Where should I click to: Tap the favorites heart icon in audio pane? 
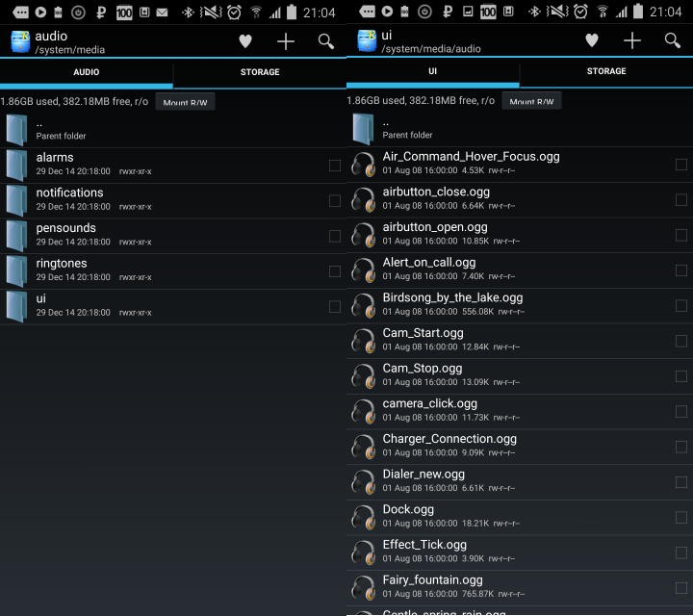(245, 41)
